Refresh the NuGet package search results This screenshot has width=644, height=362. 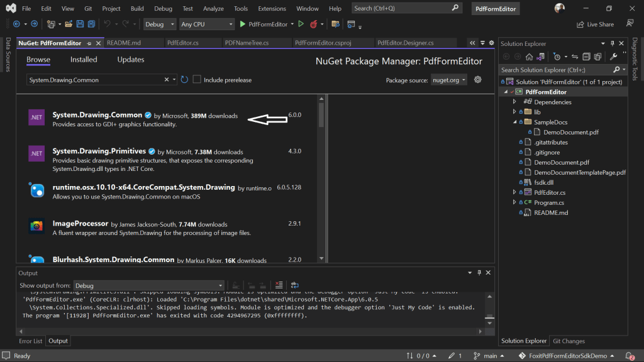184,80
